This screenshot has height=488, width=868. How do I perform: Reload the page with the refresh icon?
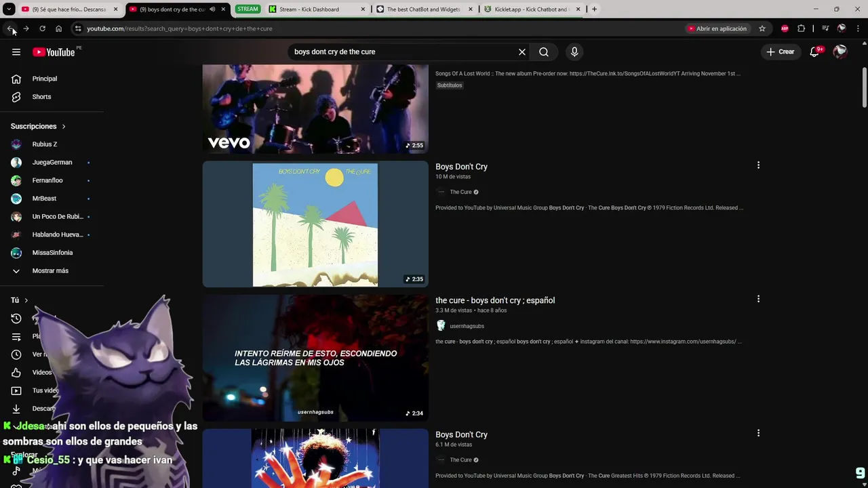[x=42, y=28]
